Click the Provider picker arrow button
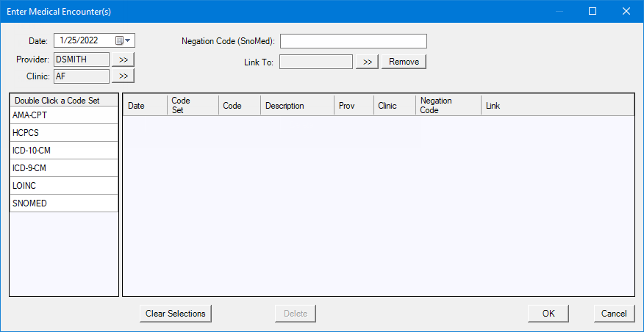 pos(123,59)
